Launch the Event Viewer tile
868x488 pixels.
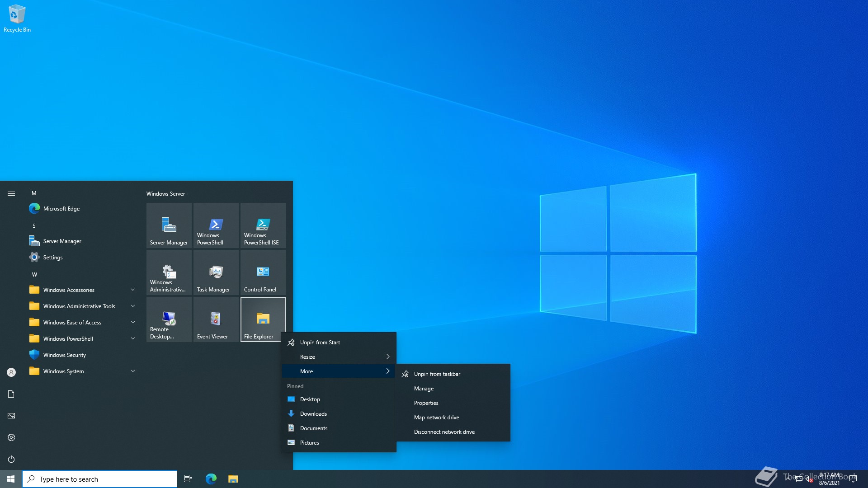[x=216, y=319]
